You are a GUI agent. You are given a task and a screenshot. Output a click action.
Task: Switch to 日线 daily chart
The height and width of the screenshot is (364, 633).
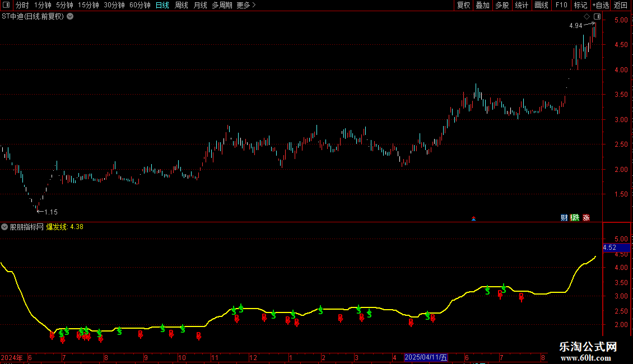(x=162, y=5)
